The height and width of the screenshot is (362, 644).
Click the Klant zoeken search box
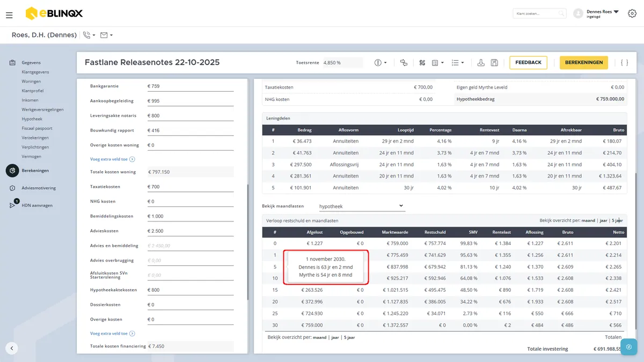click(x=539, y=13)
